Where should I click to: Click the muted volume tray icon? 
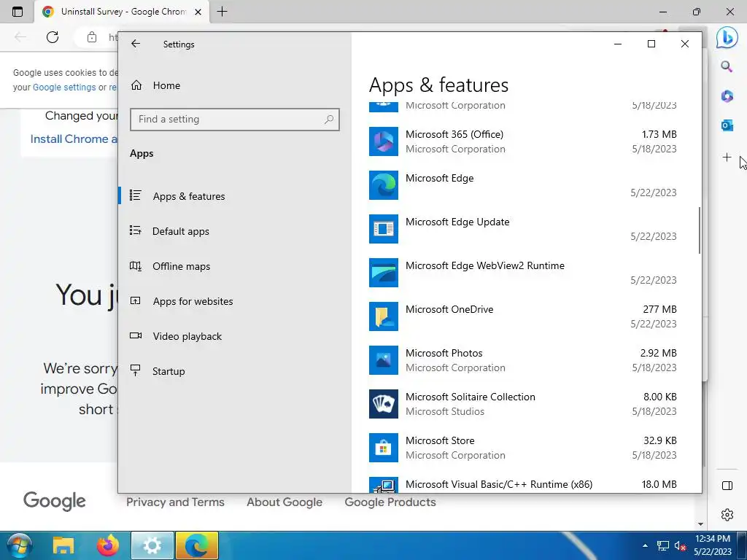click(x=681, y=546)
